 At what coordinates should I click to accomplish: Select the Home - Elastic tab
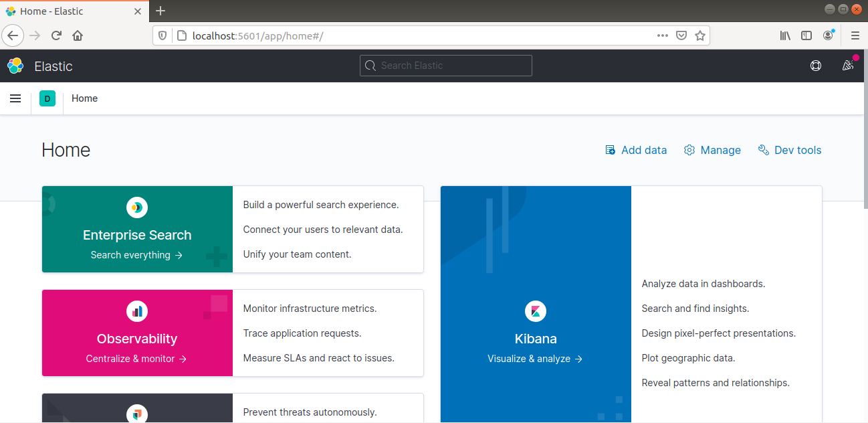tap(75, 11)
